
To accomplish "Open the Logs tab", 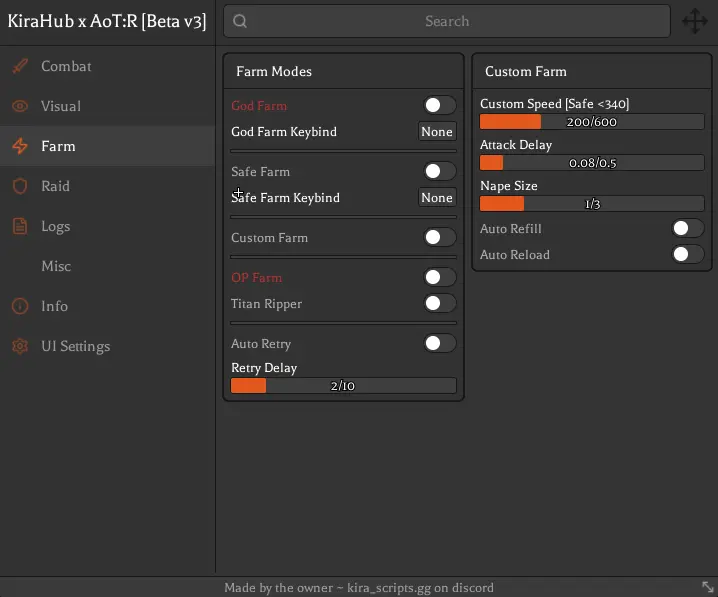I will (108, 226).
